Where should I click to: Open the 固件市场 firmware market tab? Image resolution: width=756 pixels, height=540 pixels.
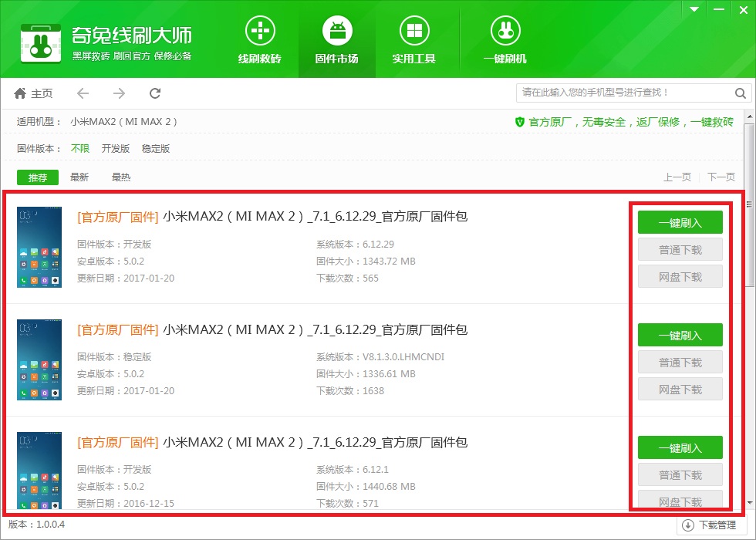click(x=337, y=40)
